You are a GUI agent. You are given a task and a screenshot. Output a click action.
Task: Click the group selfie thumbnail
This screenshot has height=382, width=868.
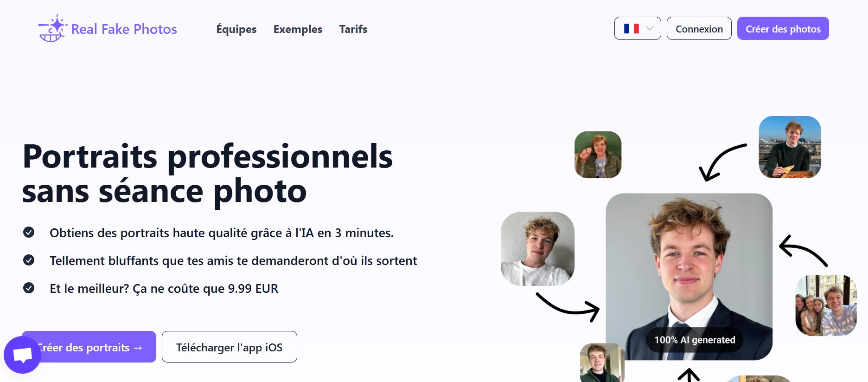(825, 305)
